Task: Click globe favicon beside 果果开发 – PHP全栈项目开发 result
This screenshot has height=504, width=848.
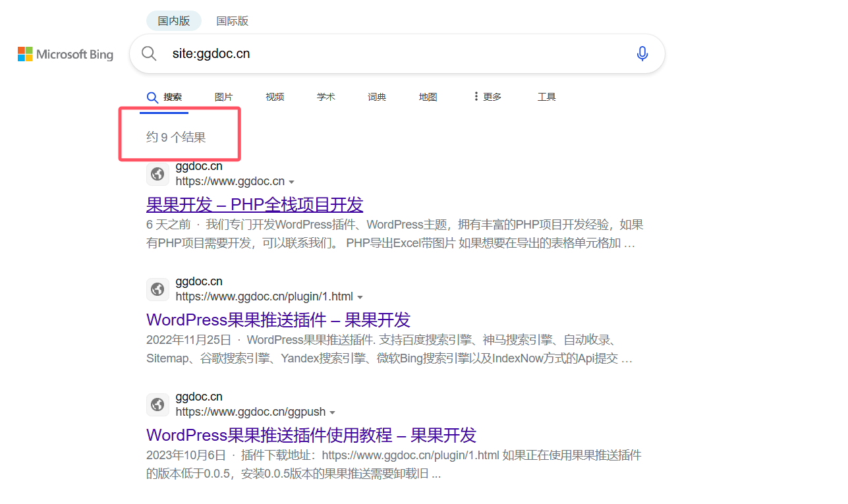Action: point(157,174)
